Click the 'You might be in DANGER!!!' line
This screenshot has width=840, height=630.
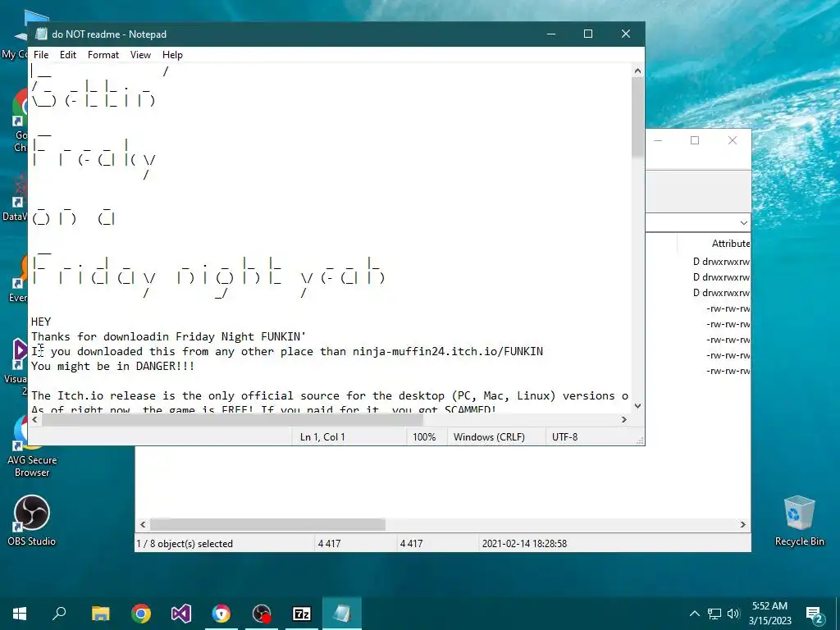(112, 366)
